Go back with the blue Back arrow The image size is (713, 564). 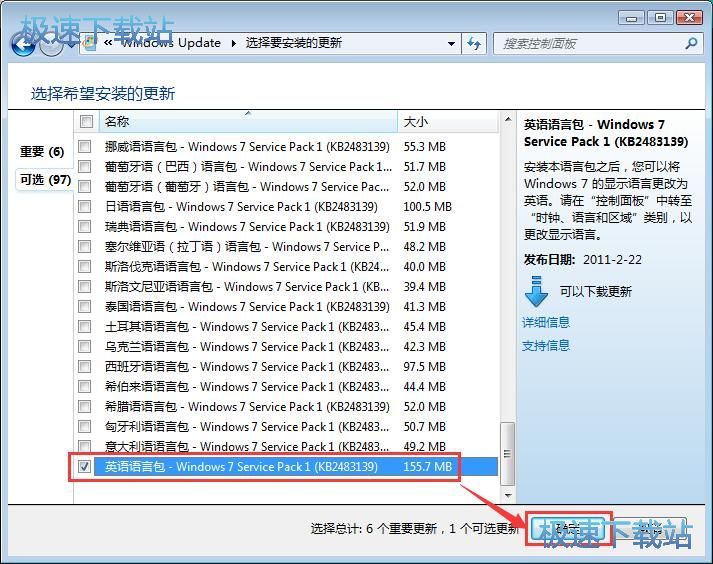[23, 45]
